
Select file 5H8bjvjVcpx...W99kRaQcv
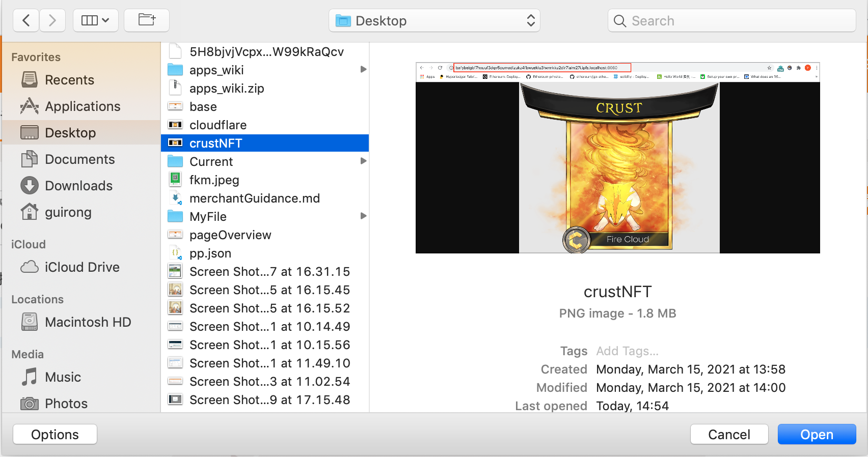(265, 52)
